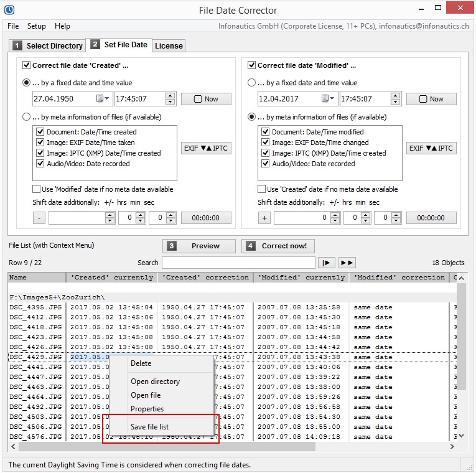Viewport: 476px width, 473px height.
Task: Click the file list scroll right arrow
Action: click(x=452, y=446)
